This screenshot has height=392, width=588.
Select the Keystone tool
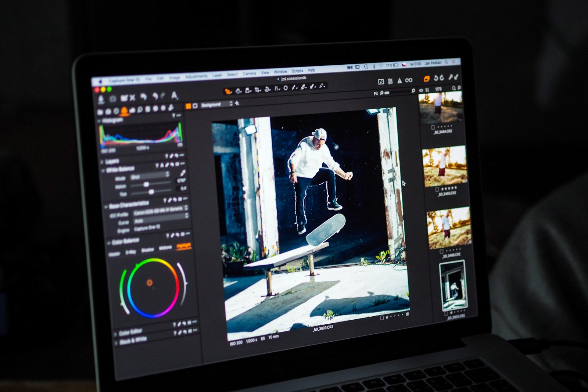pos(277,88)
